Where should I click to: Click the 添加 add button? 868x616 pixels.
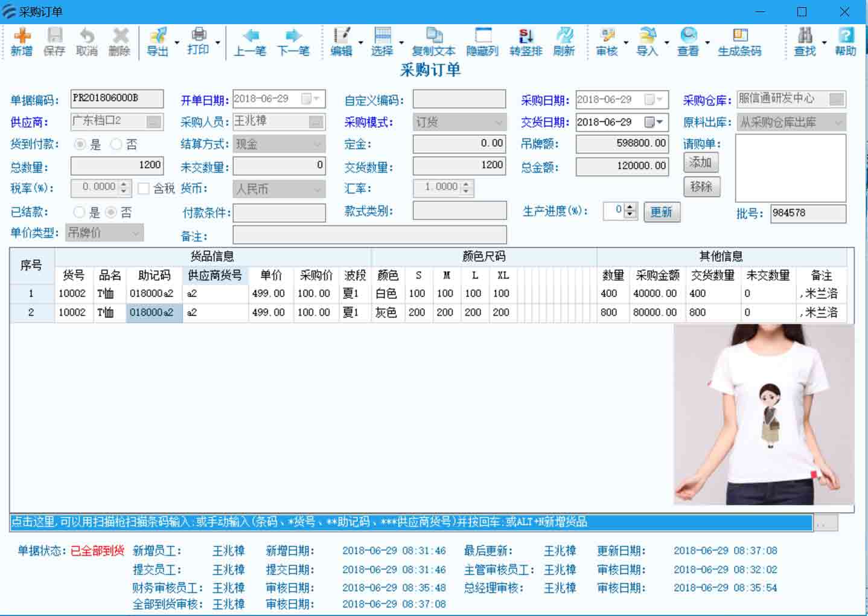[x=701, y=162]
